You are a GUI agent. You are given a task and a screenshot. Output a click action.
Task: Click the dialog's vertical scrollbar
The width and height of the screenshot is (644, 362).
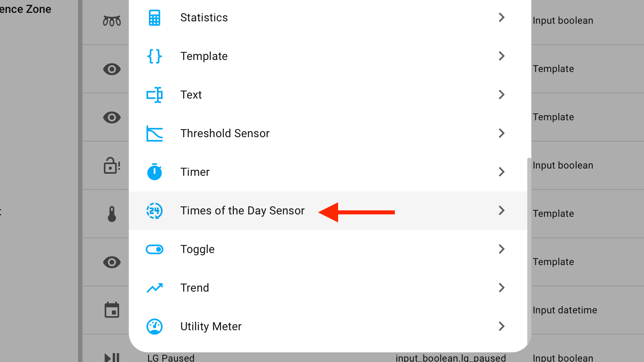529,249
